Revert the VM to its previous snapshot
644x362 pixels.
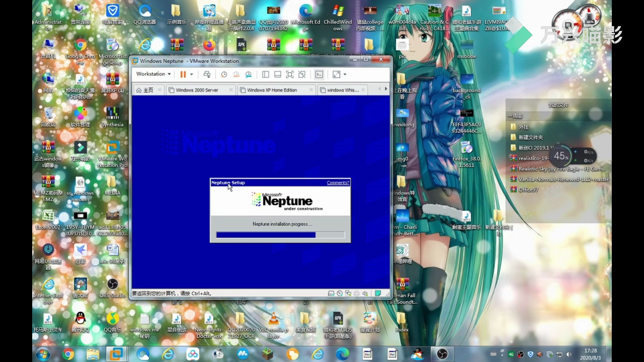(236, 74)
